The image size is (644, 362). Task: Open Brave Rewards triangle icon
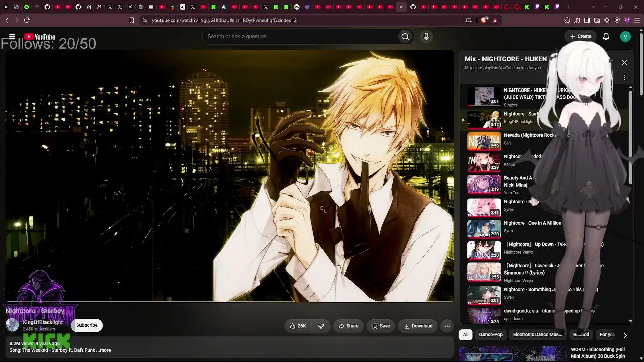click(x=495, y=20)
